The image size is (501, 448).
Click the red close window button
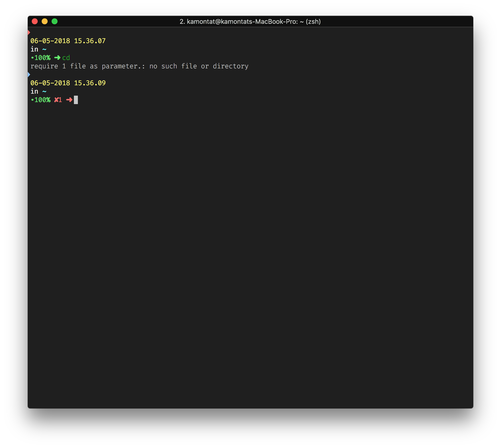(x=35, y=22)
